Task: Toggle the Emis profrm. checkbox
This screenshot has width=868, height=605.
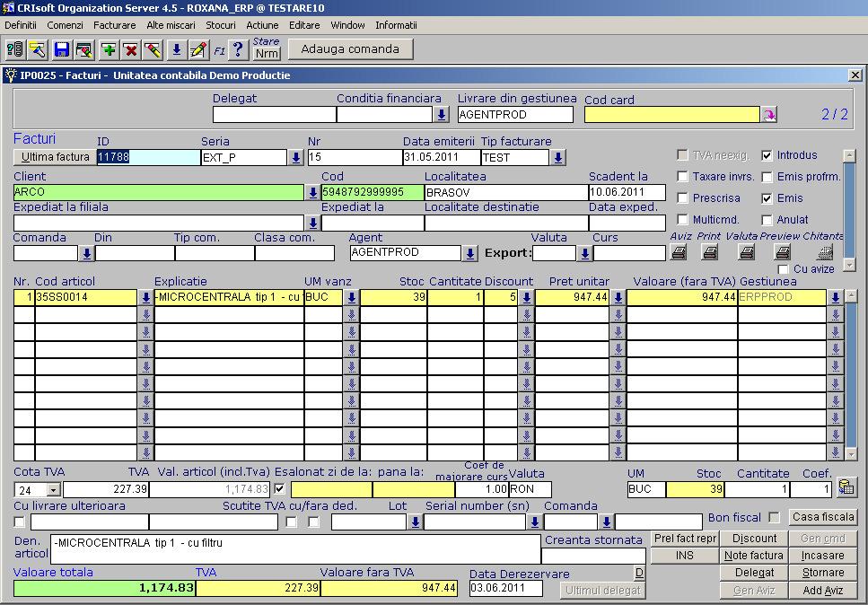Action: [767, 177]
